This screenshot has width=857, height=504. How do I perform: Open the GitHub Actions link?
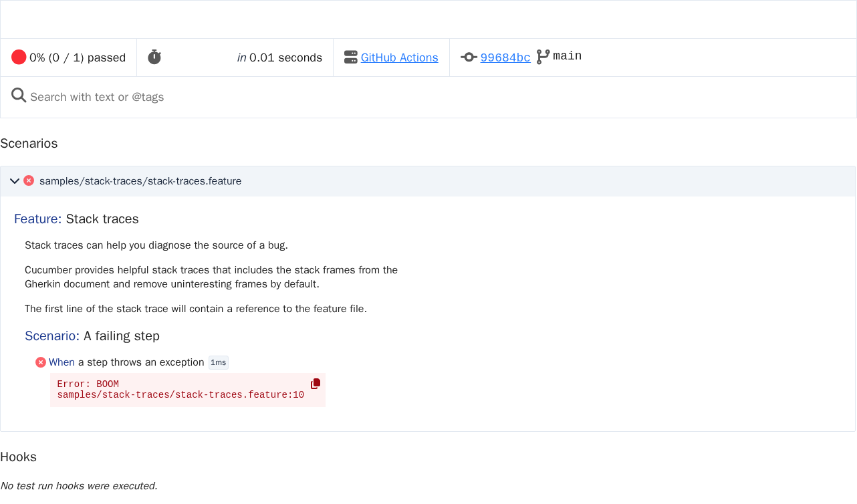[400, 57]
